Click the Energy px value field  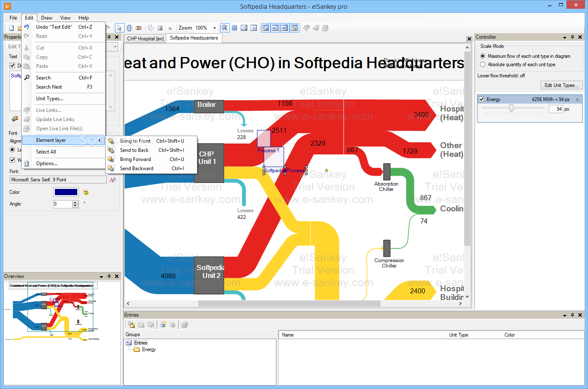pos(556,109)
